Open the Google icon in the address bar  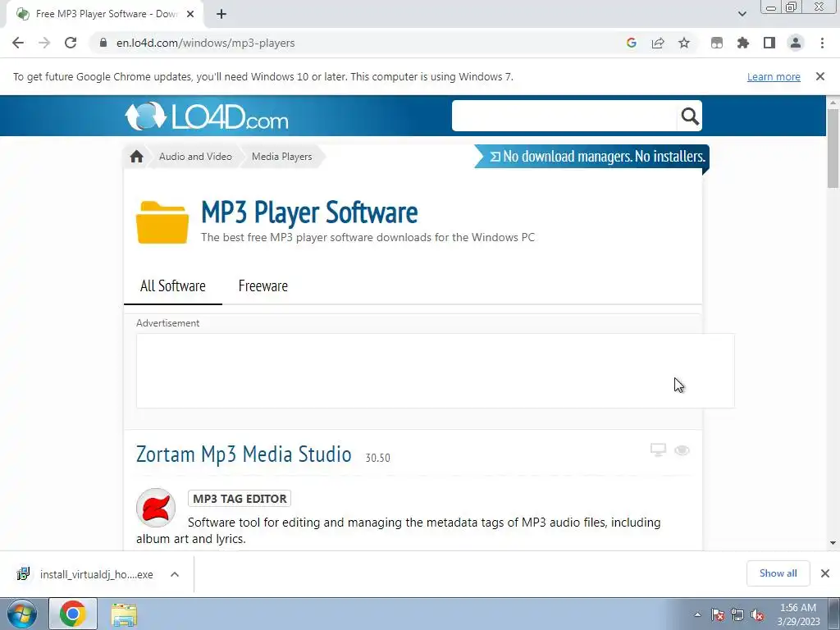(x=632, y=43)
